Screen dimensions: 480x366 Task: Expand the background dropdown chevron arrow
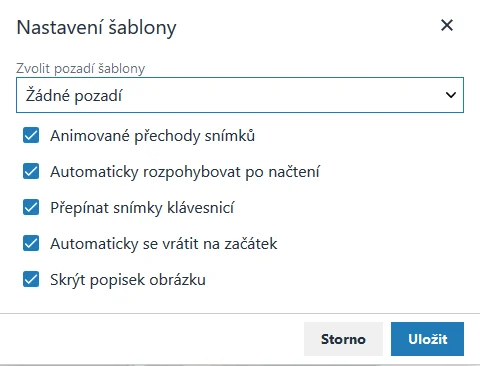[451, 95]
